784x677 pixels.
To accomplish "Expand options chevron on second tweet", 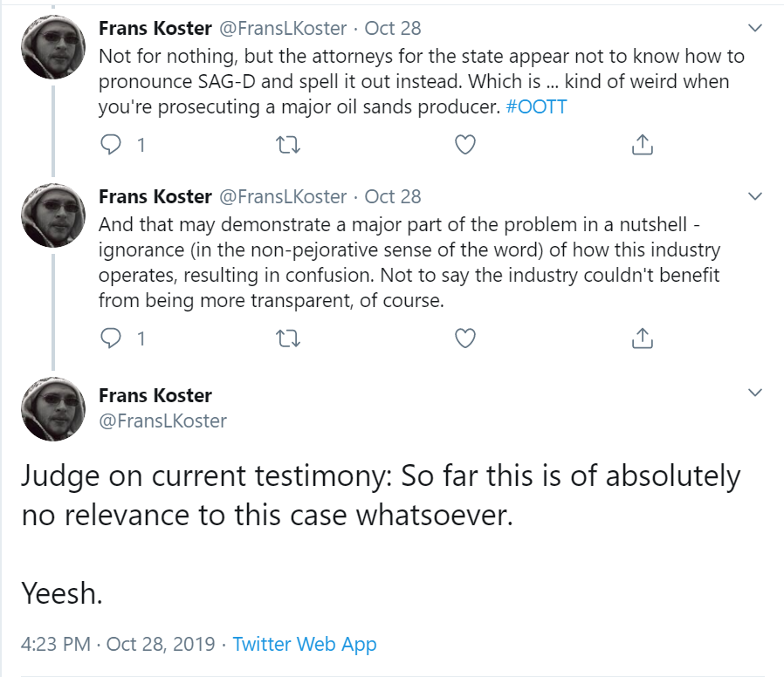I will pos(756,195).
